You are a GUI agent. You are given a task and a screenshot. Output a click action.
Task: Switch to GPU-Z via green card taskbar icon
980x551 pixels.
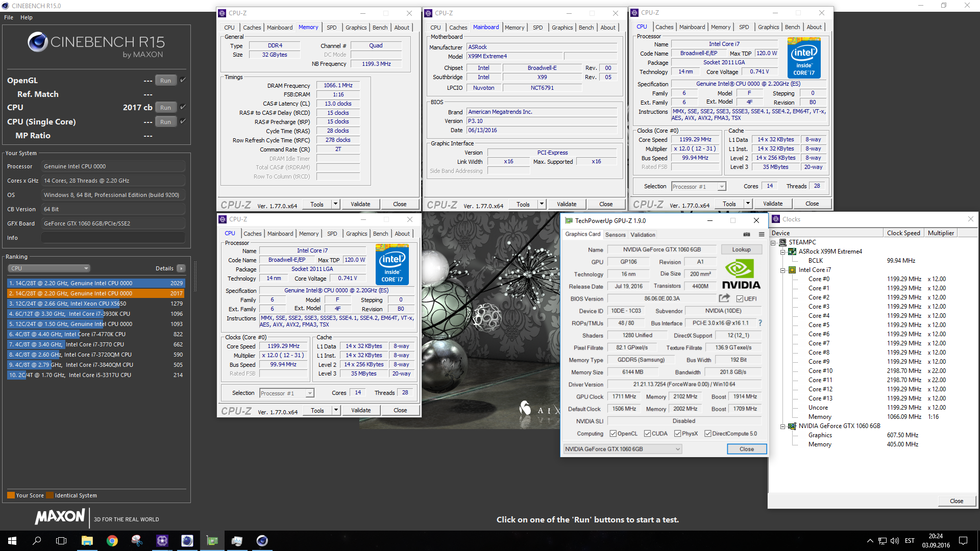(212, 541)
